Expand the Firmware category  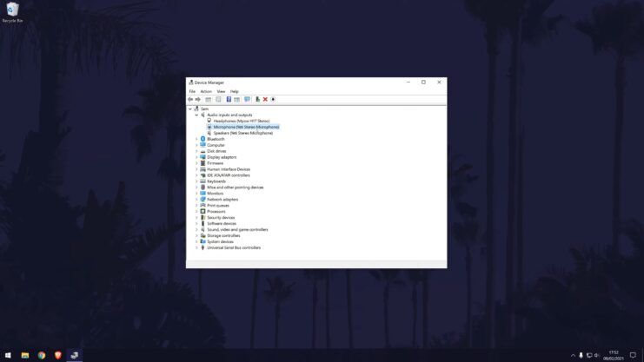click(196, 163)
